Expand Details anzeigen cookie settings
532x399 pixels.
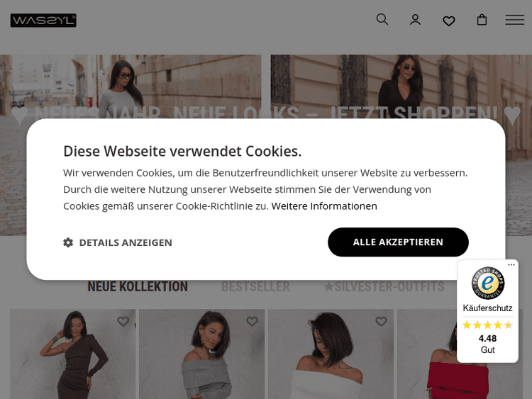click(x=117, y=242)
